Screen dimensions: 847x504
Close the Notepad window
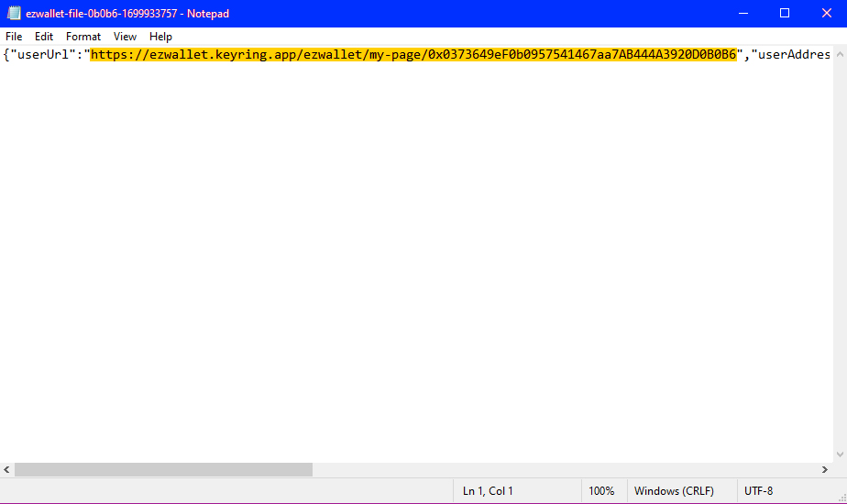click(x=826, y=14)
